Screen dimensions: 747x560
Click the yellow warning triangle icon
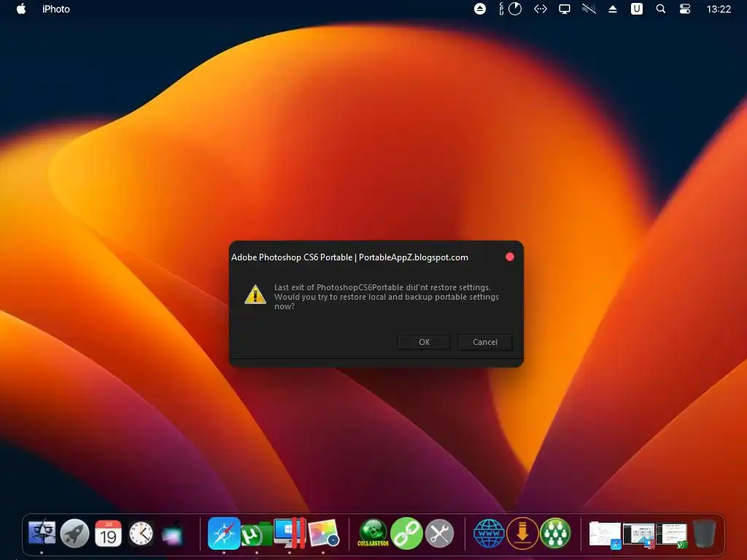(255, 295)
